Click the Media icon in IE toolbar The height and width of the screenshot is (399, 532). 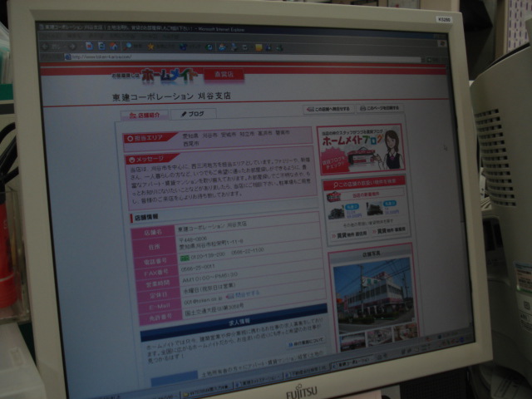(183, 47)
